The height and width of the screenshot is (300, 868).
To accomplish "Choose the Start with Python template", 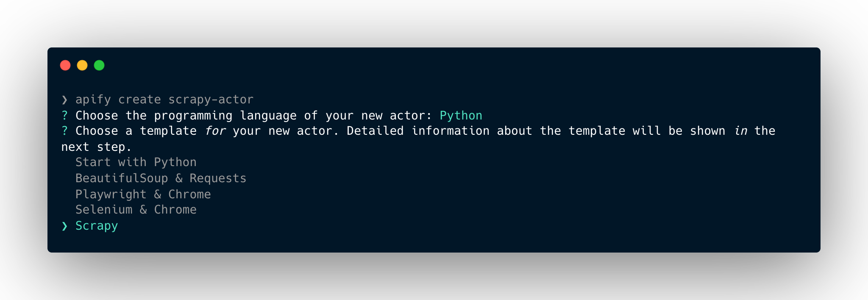I will 136,162.
